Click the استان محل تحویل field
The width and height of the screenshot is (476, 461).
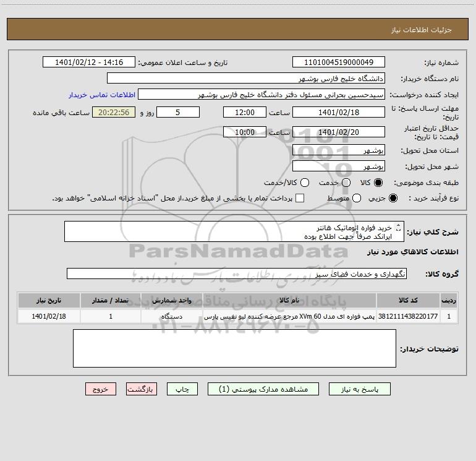[x=339, y=150]
